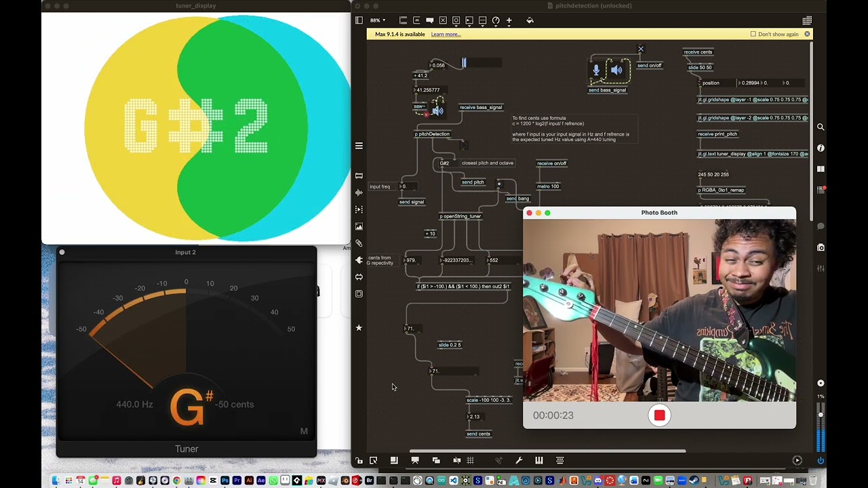Open the plus add-object toolbar dropdown
The image size is (868, 488).
tap(509, 20)
